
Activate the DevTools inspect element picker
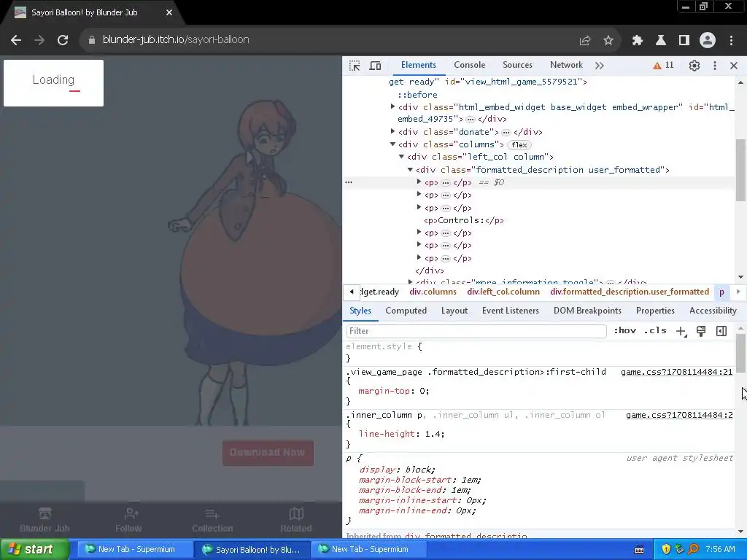(355, 66)
